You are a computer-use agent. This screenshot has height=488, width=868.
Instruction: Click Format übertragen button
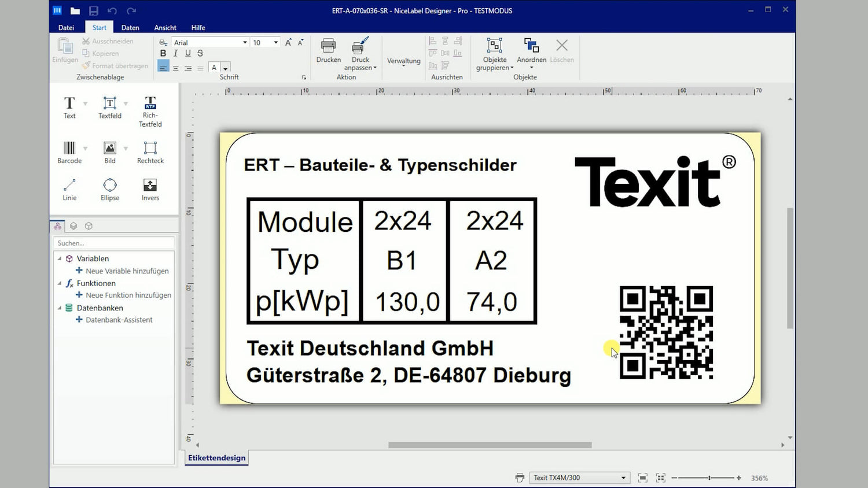pos(115,65)
